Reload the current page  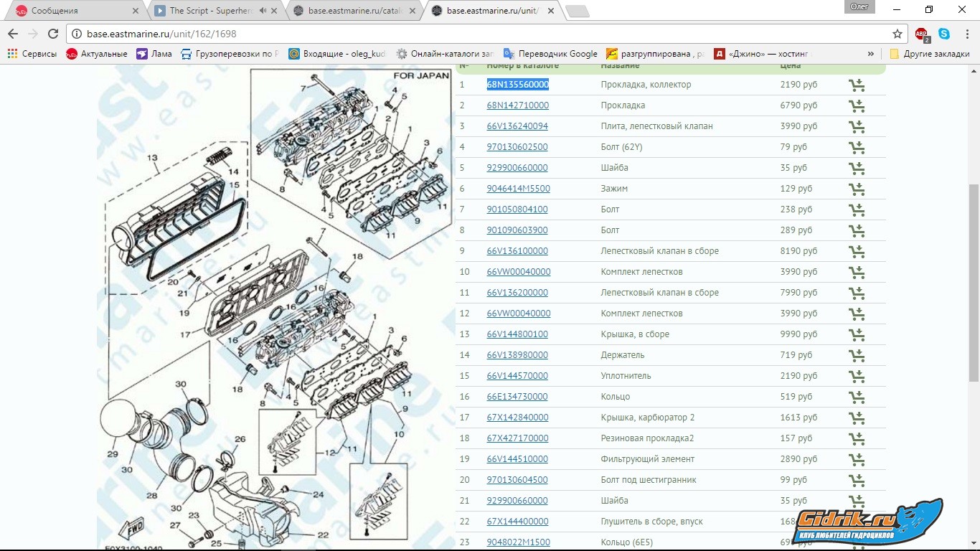tap(53, 34)
